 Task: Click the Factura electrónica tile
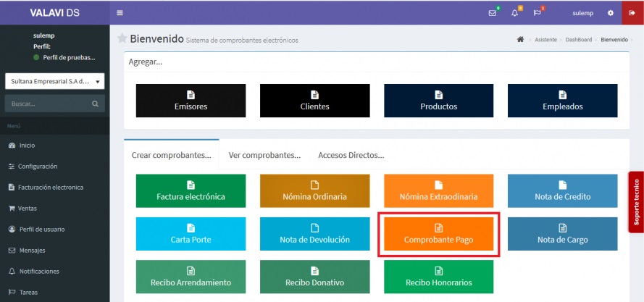[191, 191]
